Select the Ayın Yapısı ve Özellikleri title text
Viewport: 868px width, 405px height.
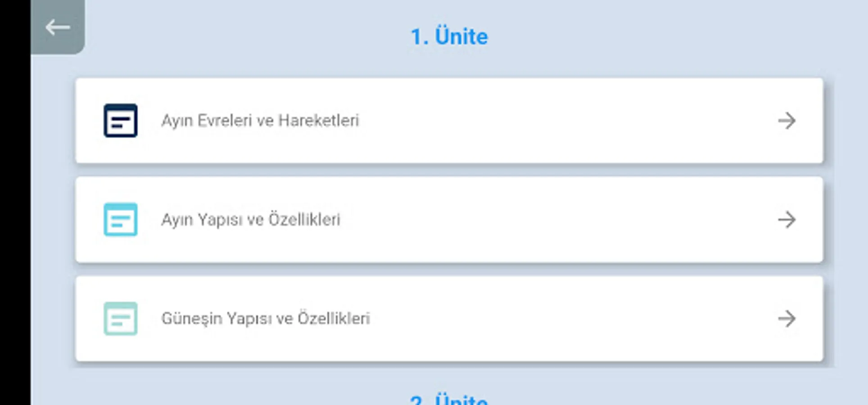tap(251, 220)
